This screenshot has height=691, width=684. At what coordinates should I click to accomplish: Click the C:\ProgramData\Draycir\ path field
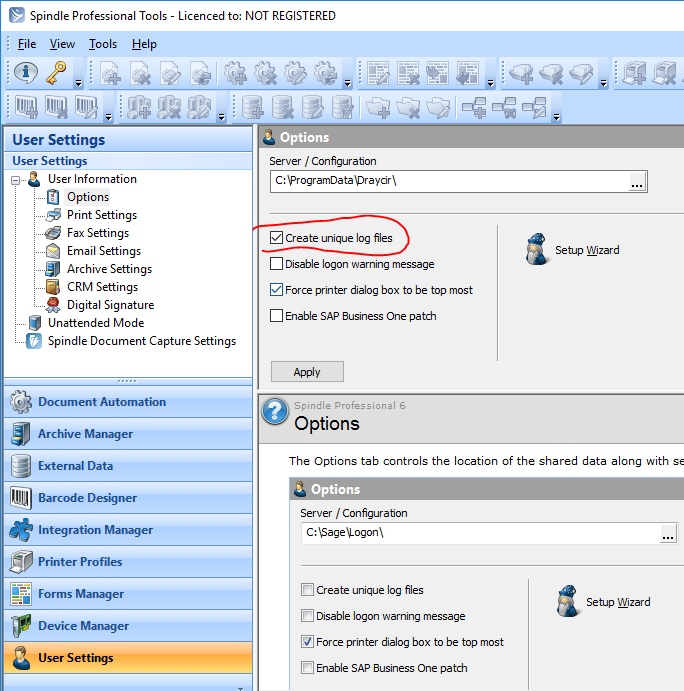(450, 181)
